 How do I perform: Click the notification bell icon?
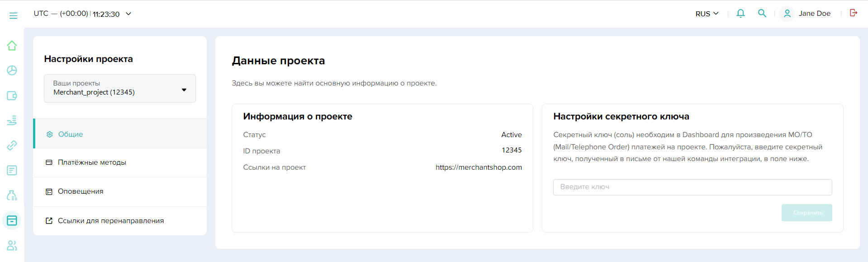(740, 14)
